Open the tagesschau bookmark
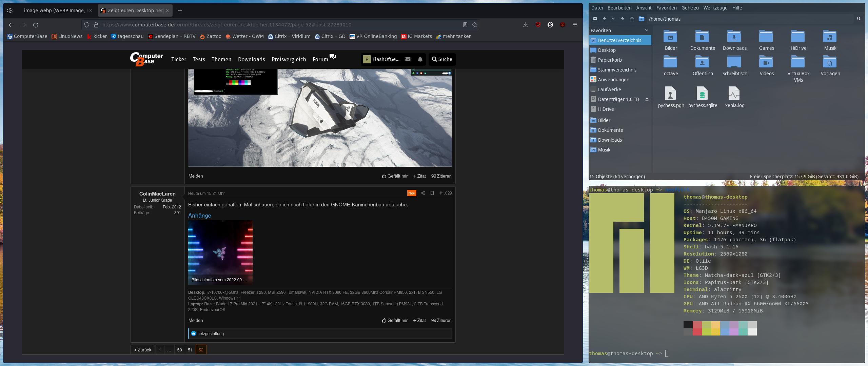 pyautogui.click(x=127, y=36)
